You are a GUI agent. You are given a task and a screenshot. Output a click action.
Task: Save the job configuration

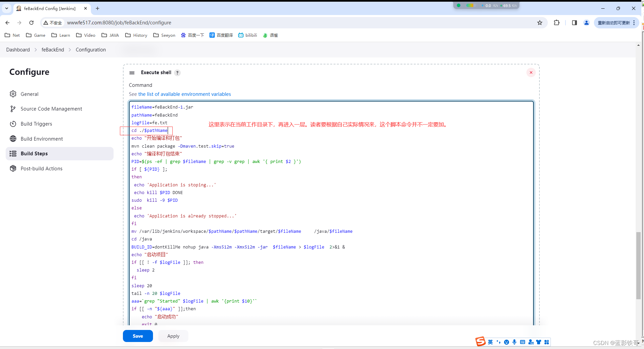point(138,336)
